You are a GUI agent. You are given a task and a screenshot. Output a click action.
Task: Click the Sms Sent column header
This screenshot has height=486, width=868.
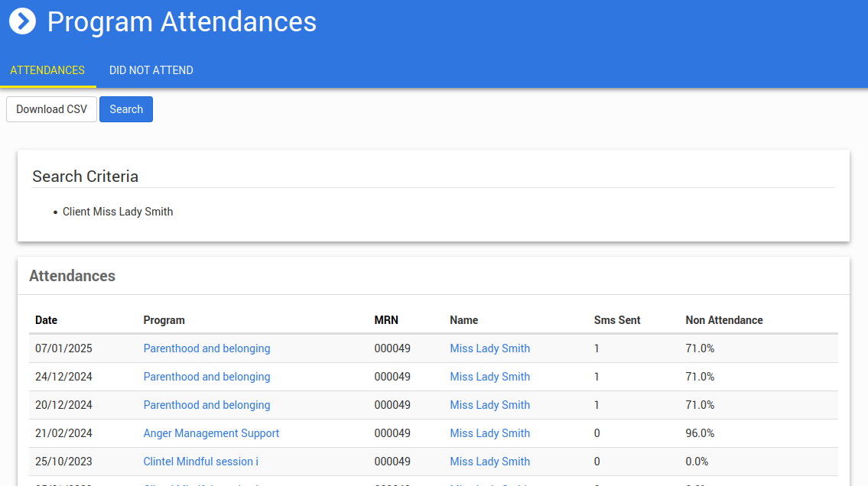click(x=616, y=320)
